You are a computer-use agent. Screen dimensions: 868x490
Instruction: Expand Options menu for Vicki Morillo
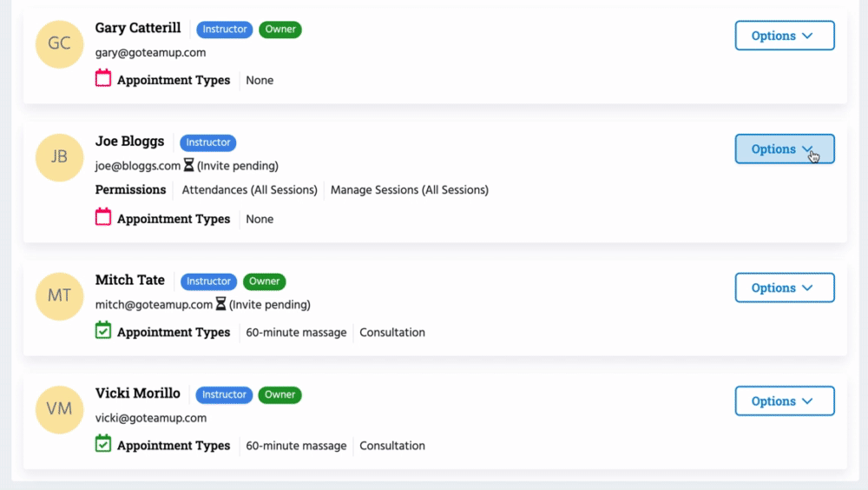(784, 401)
